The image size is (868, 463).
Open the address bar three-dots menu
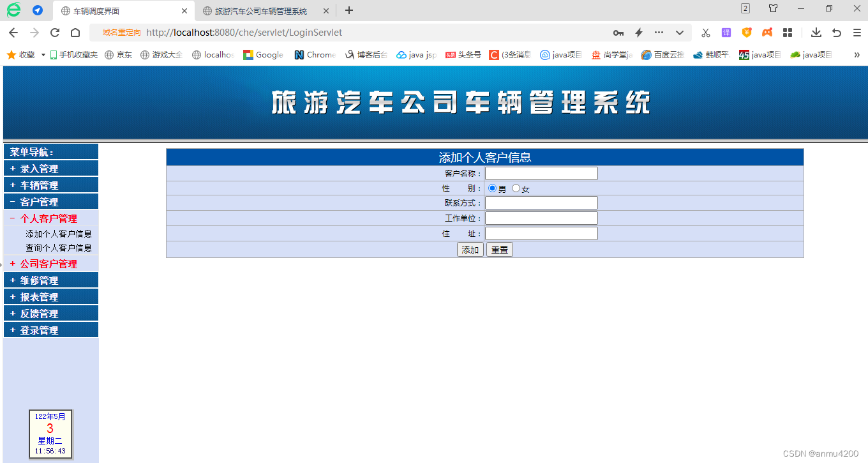(659, 33)
